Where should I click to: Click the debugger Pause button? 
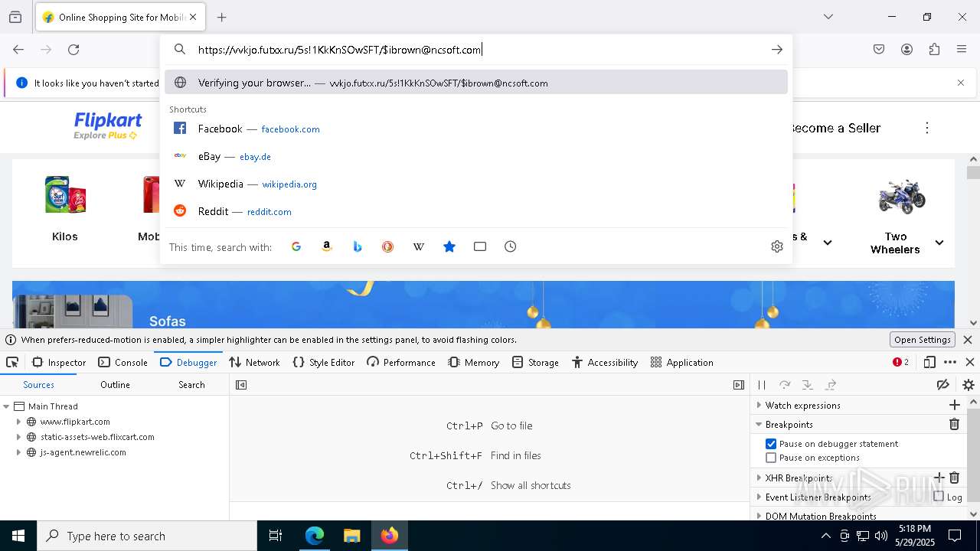[762, 385]
